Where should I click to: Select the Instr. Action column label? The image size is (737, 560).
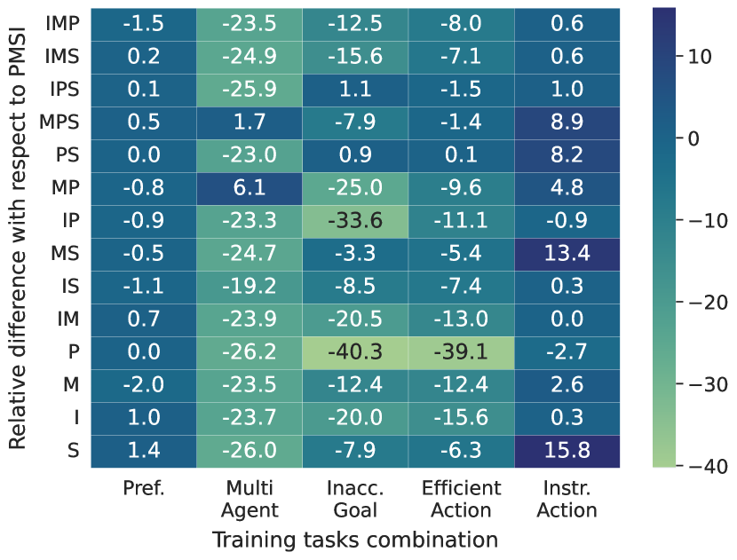click(x=567, y=499)
